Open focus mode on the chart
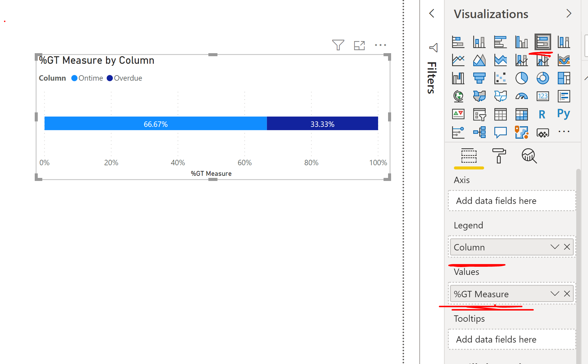The width and height of the screenshot is (588, 364). [359, 45]
